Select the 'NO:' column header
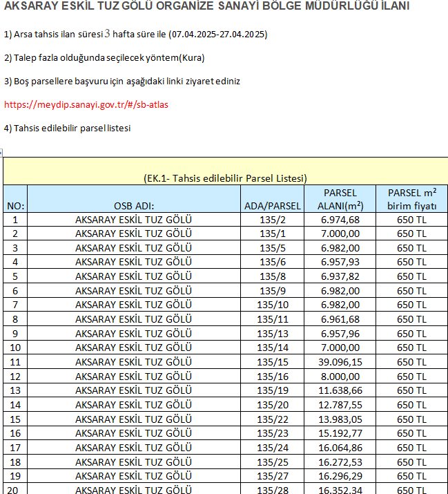Screen dimensions: 448x494 point(14,205)
